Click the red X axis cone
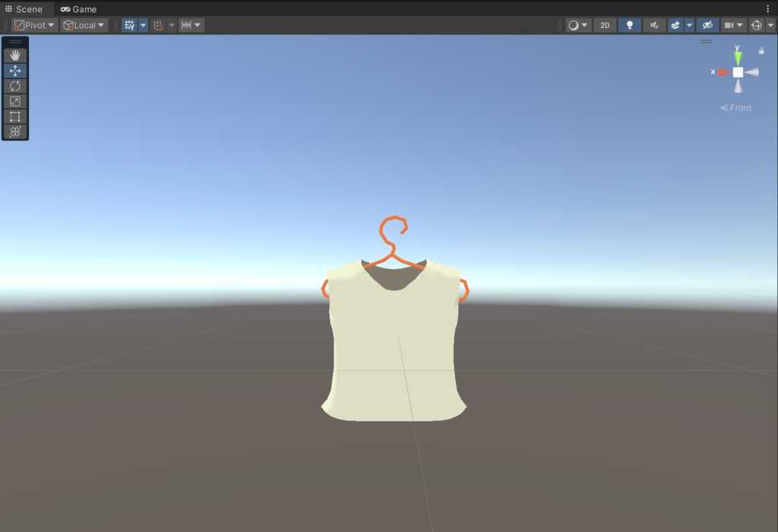The image size is (778, 532). (724, 72)
